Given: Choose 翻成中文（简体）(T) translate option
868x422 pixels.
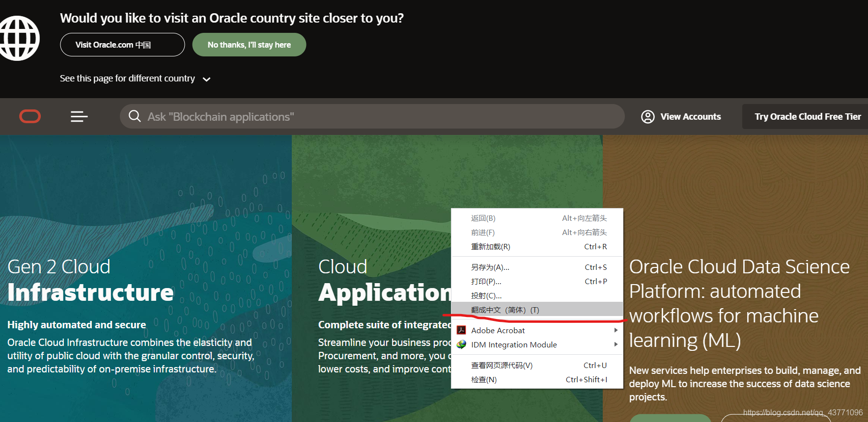Looking at the screenshot, I should pyautogui.click(x=537, y=310).
